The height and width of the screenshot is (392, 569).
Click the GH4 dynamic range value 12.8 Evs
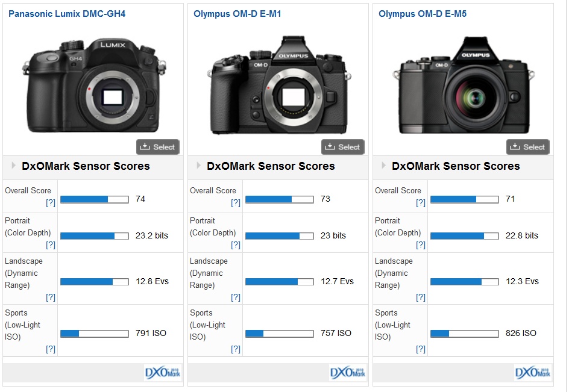coord(152,281)
